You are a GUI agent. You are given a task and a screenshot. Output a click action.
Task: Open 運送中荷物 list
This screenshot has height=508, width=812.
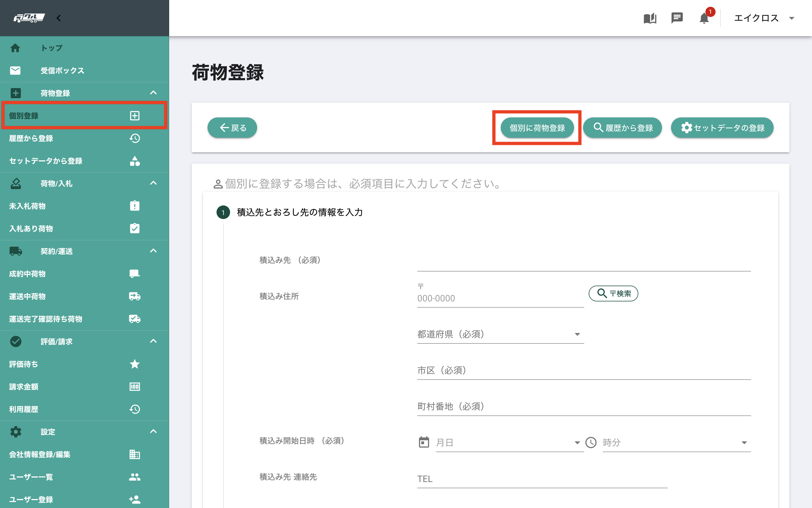(85, 296)
